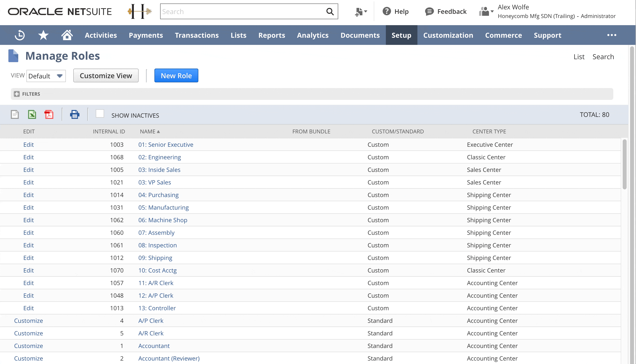Open the 13: Controller role link

click(157, 308)
